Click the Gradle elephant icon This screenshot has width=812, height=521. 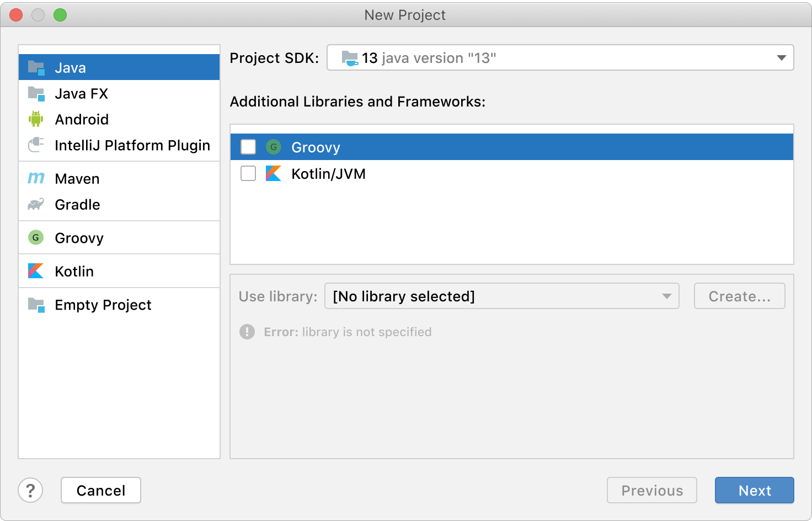(x=36, y=205)
